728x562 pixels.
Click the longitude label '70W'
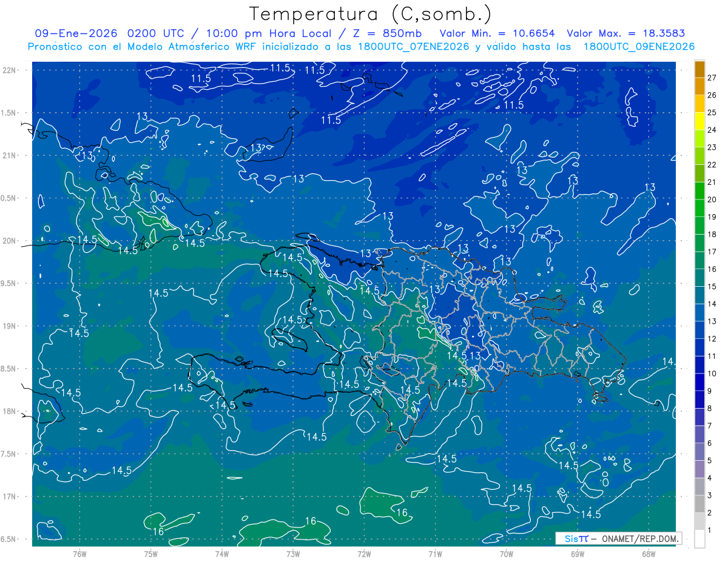(x=507, y=554)
